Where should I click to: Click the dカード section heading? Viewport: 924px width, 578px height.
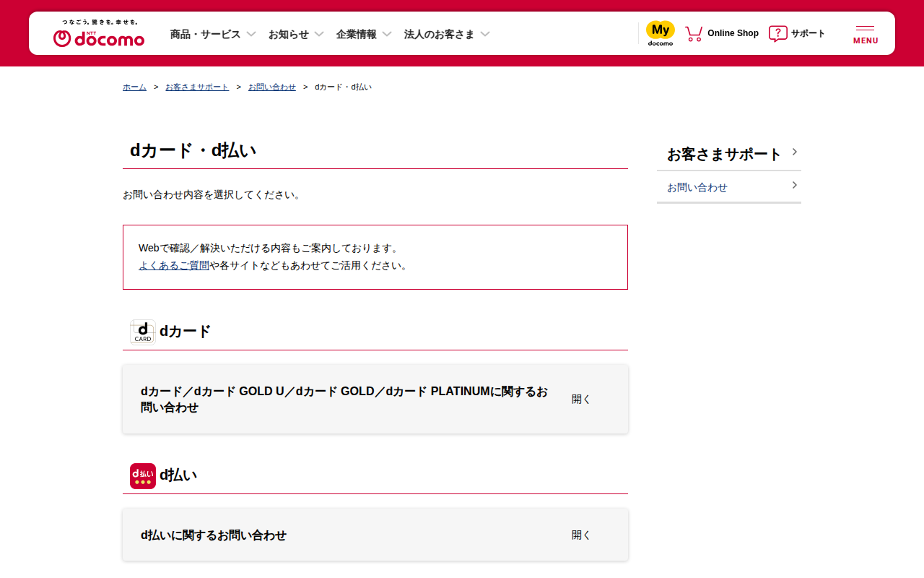(186, 332)
